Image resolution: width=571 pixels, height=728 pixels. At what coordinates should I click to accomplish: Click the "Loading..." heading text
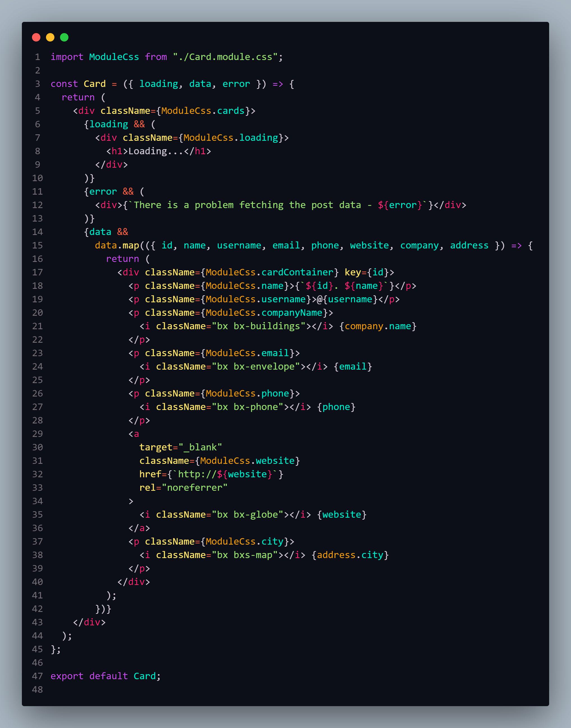156,151
